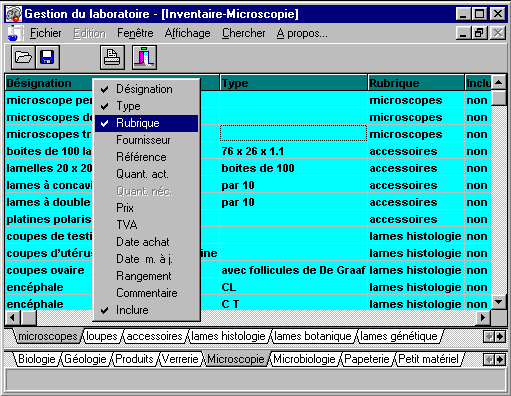Show the Date achat column
This screenshot has height=396, width=511.
(146, 242)
